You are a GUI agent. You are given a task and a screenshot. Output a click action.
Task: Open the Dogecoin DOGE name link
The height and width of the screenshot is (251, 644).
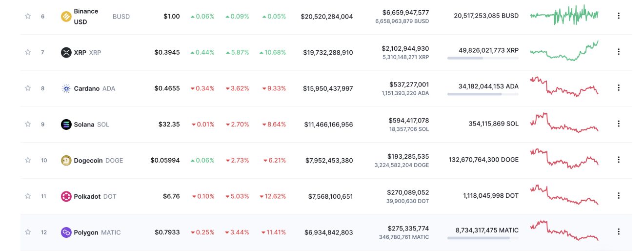point(99,160)
